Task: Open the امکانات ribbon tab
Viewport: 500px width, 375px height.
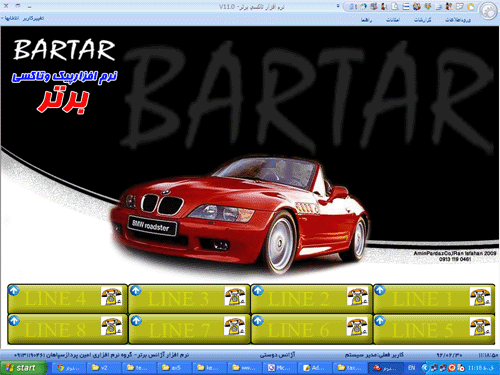Action: click(393, 20)
